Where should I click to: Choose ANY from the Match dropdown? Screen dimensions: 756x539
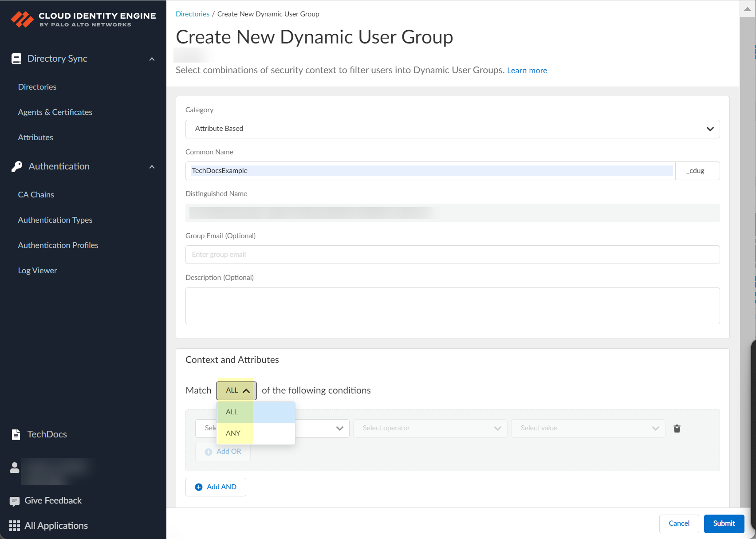[x=233, y=433]
